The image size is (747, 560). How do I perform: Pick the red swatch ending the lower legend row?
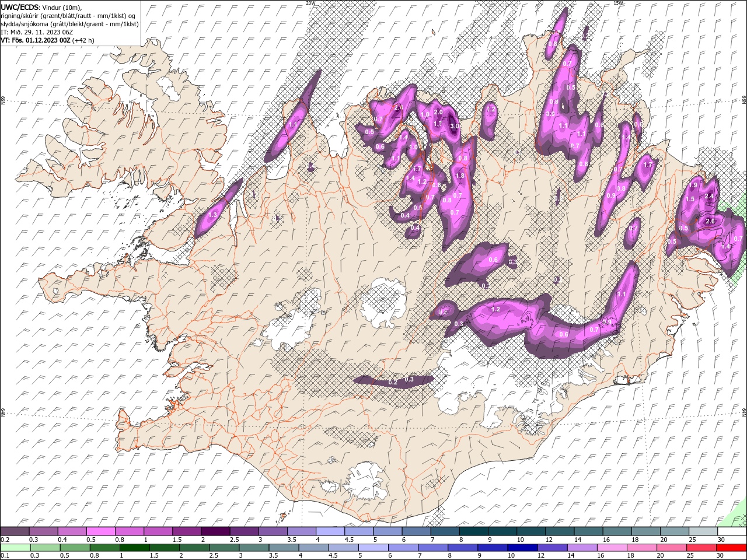(731, 548)
